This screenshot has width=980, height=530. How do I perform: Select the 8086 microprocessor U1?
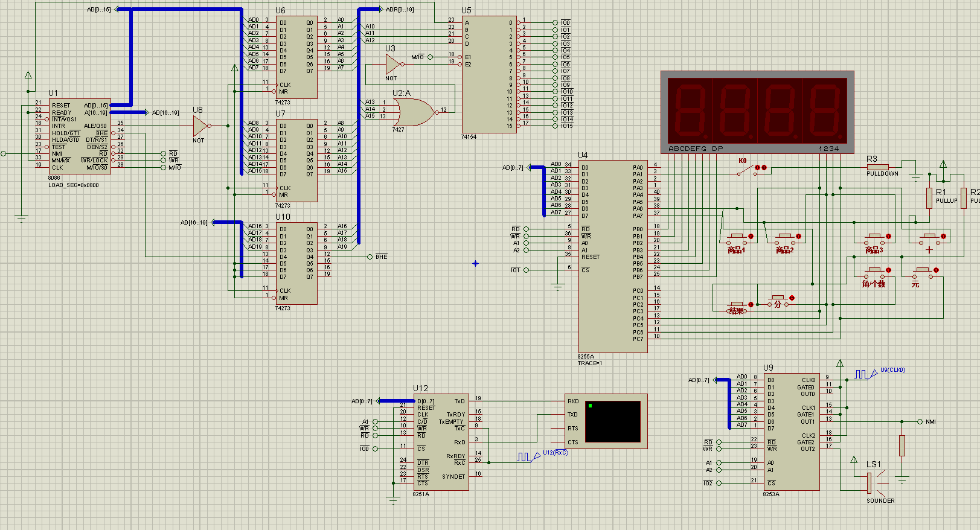coord(80,136)
